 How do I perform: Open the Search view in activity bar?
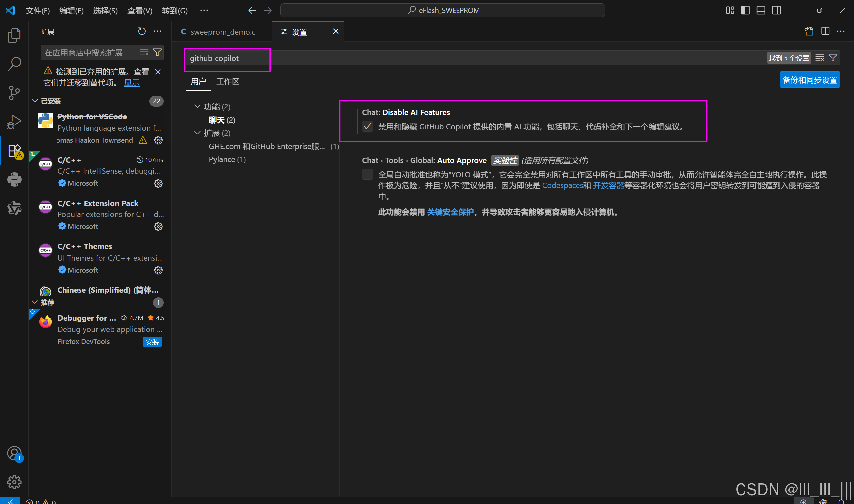pyautogui.click(x=14, y=64)
